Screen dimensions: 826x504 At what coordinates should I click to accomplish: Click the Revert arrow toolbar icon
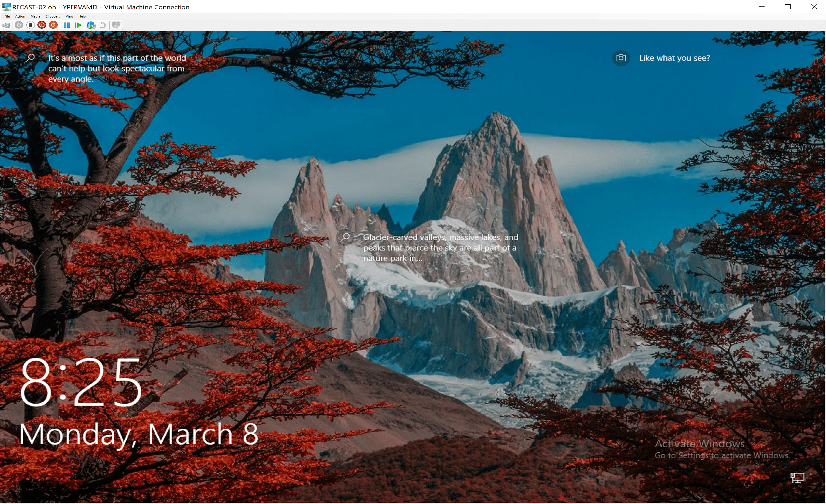pyautogui.click(x=103, y=25)
